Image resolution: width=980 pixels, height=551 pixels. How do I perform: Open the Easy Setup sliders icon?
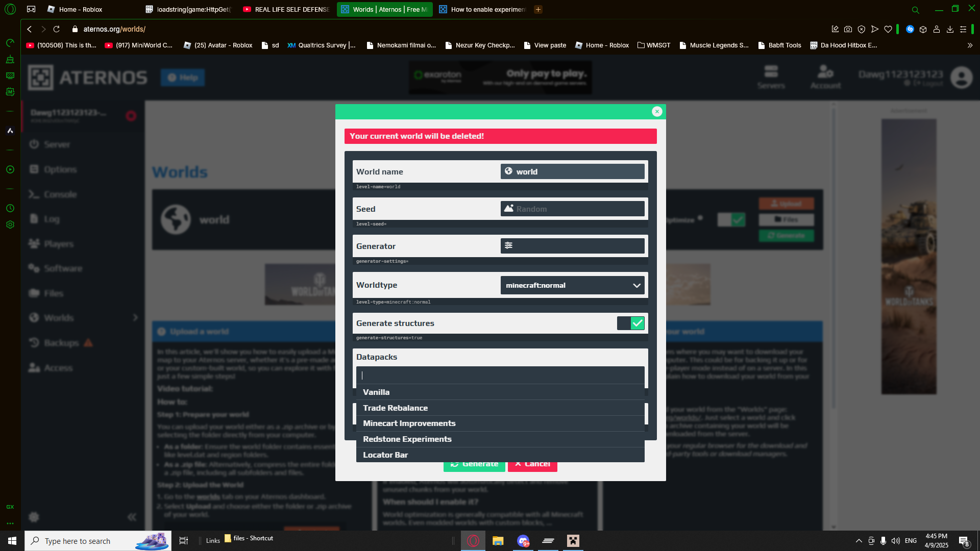[963, 29]
